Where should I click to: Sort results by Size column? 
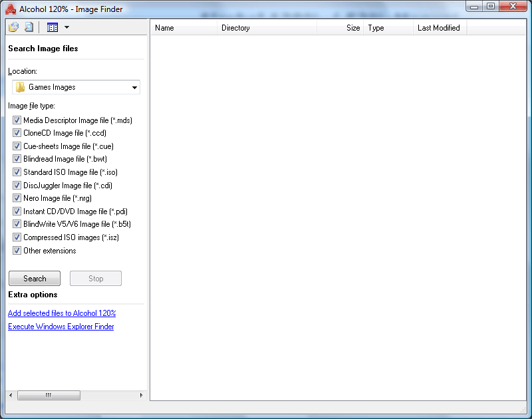pyautogui.click(x=340, y=28)
